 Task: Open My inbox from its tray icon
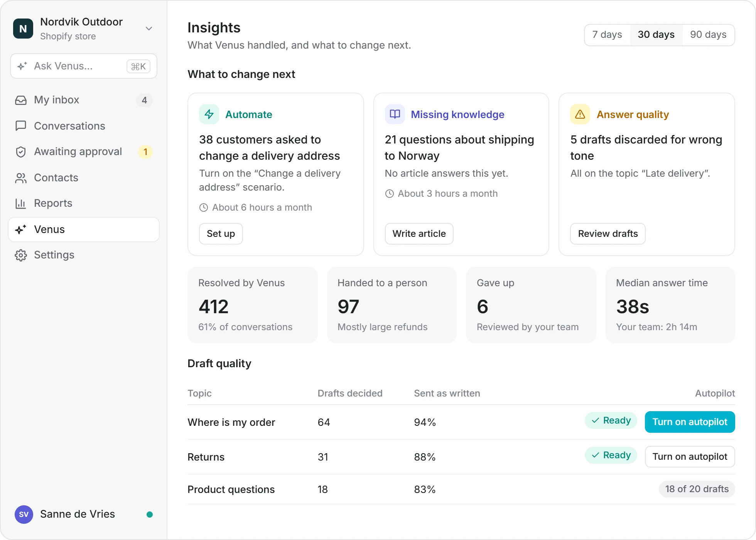click(x=21, y=100)
